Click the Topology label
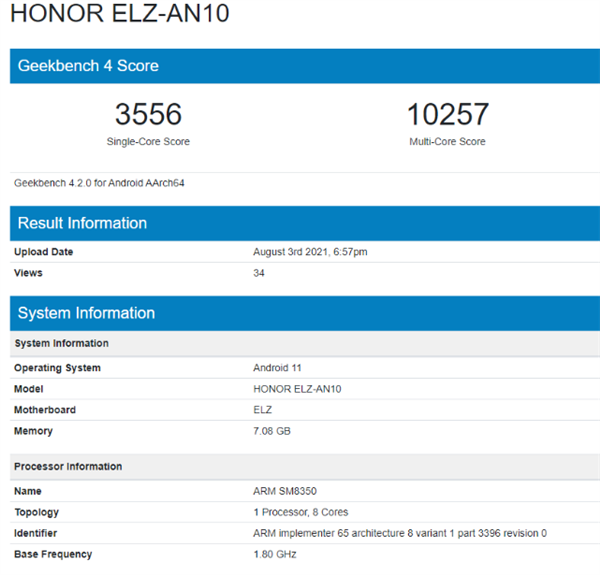 tap(36, 513)
